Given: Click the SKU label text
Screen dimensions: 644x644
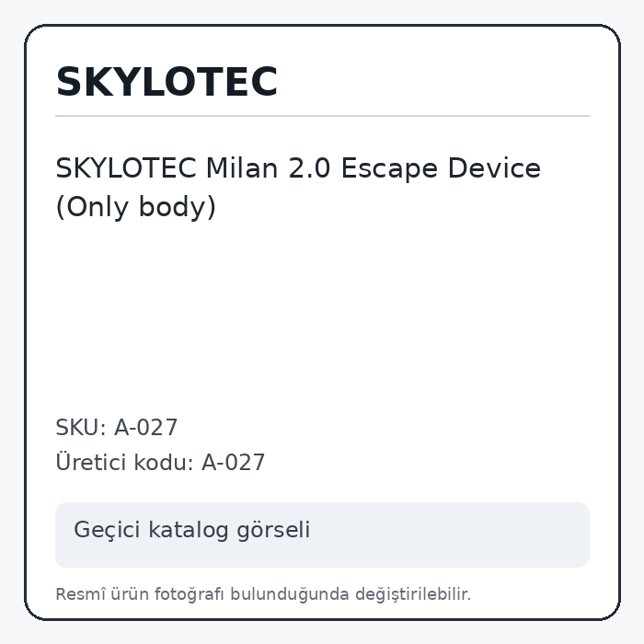Looking at the screenshot, I should pos(81,428).
